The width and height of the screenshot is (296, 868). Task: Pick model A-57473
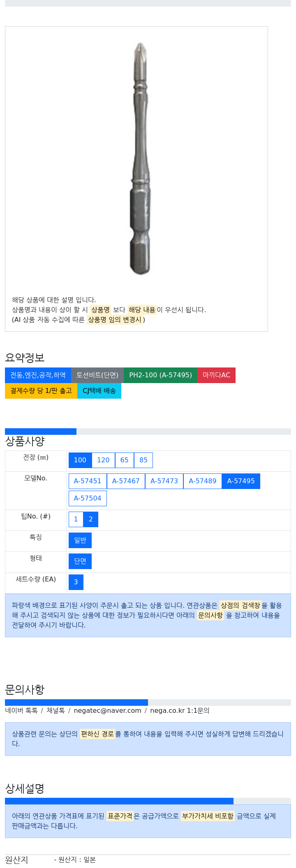pyautogui.click(x=164, y=481)
